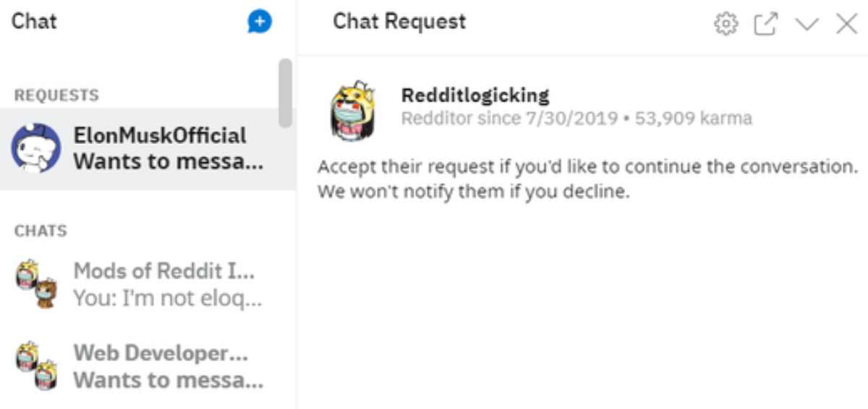
Task: Click the Web Developer group avatar
Action: 36,366
